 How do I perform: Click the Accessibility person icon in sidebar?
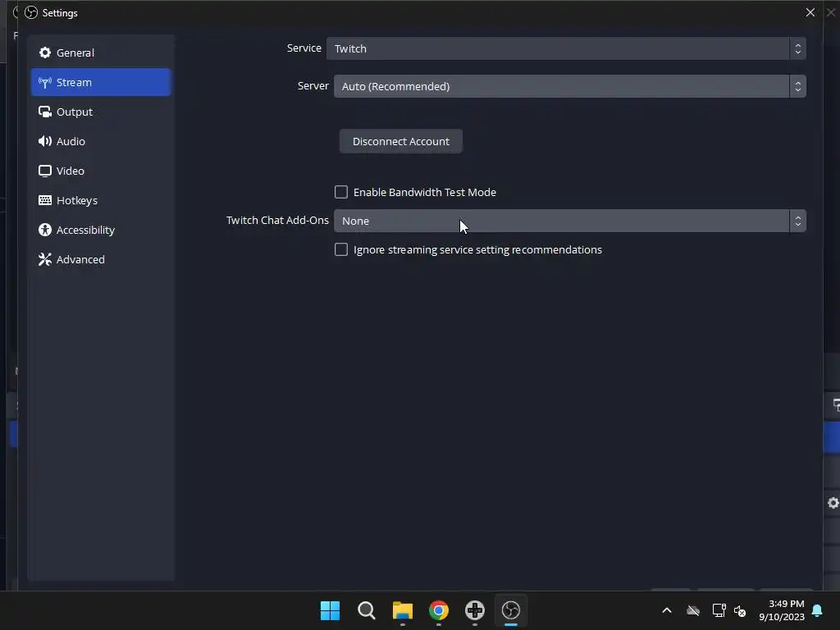tap(45, 230)
